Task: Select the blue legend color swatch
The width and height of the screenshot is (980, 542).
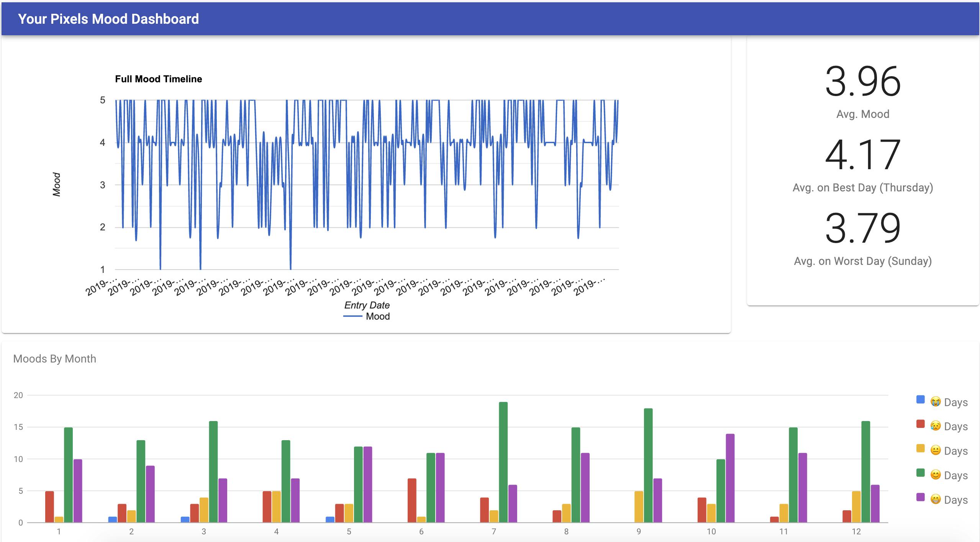Action: point(920,400)
